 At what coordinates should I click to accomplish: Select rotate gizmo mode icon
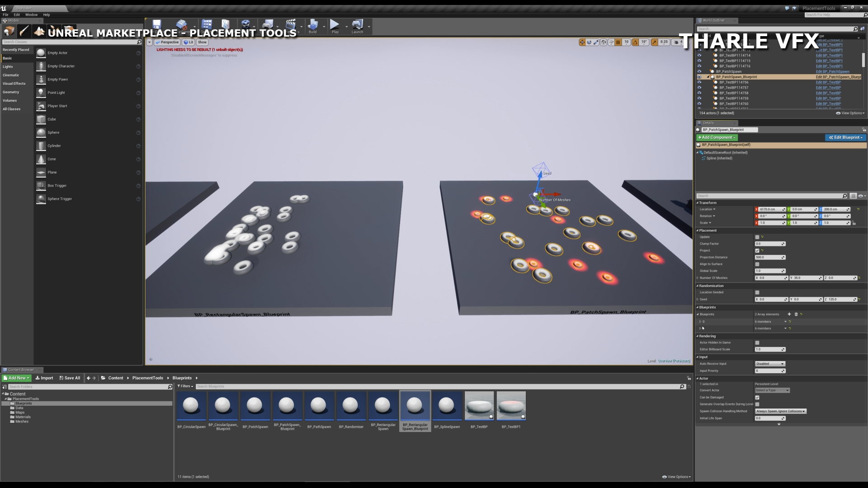(x=589, y=42)
